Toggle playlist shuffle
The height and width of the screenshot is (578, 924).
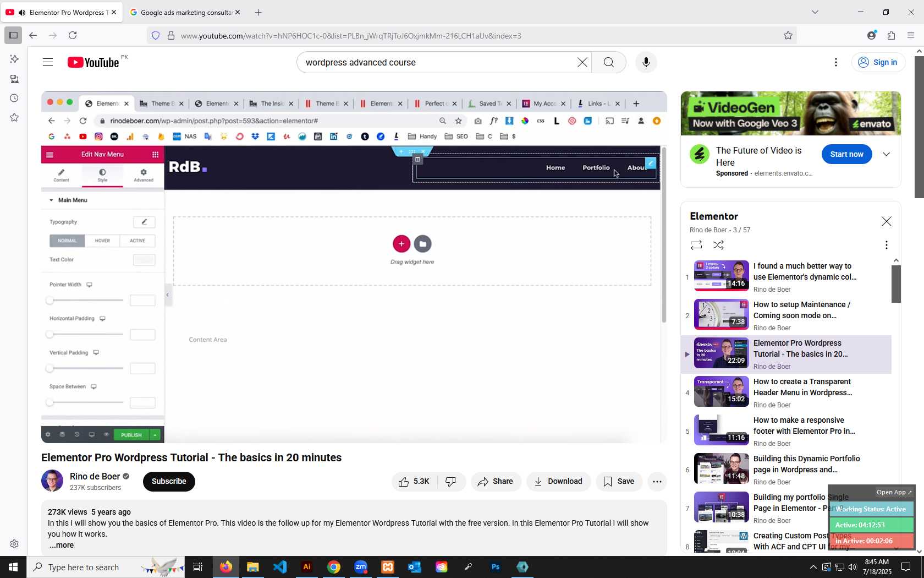pyautogui.click(x=718, y=245)
